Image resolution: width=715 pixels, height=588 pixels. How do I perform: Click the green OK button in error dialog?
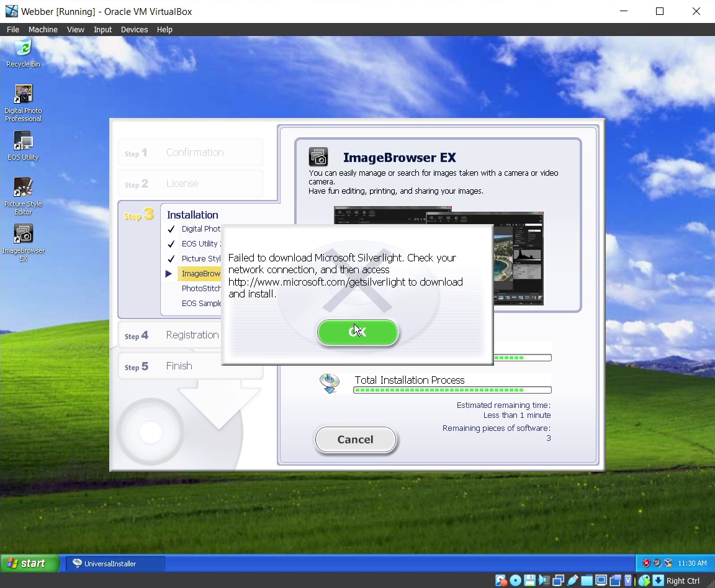coord(357,332)
